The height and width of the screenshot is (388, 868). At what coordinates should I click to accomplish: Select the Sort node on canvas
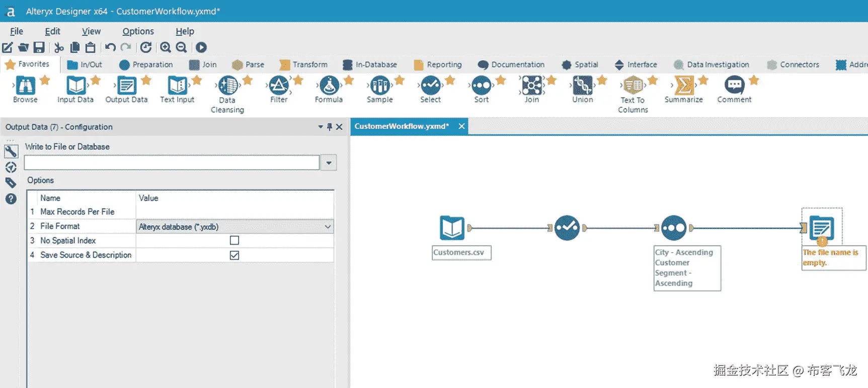674,228
